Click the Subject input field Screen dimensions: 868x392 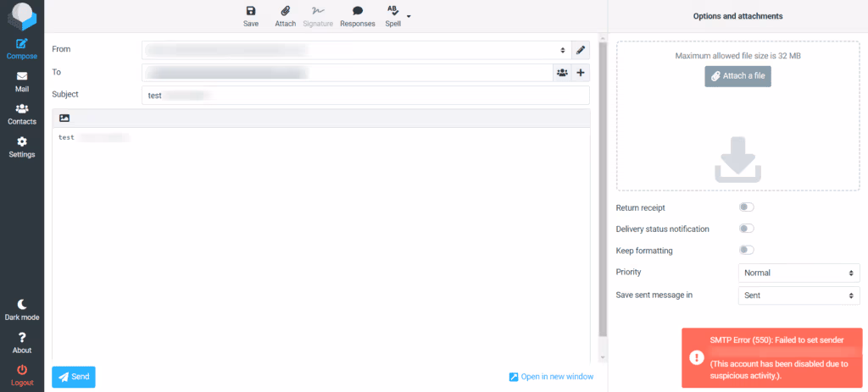[x=365, y=95]
